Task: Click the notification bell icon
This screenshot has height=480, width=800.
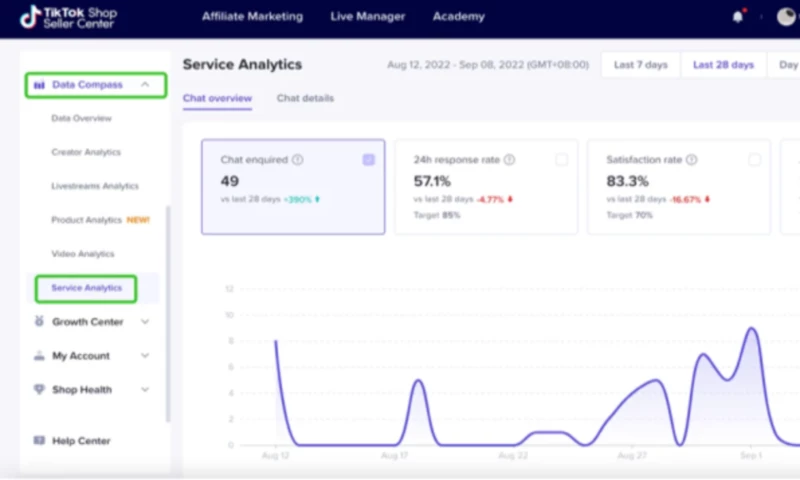Action: pyautogui.click(x=739, y=17)
